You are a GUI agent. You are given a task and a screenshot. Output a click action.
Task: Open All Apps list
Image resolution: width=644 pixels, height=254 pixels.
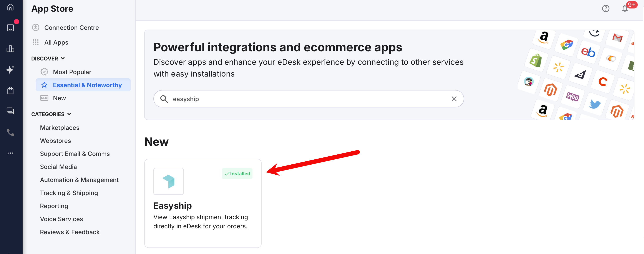point(56,43)
